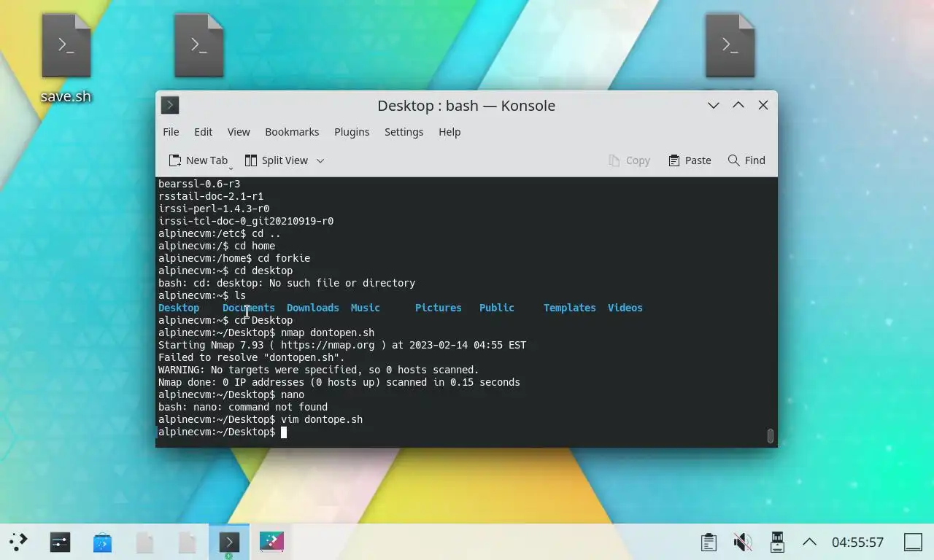Open System Settings from the taskbar
Image resolution: width=934 pixels, height=560 pixels.
pyautogui.click(x=60, y=542)
